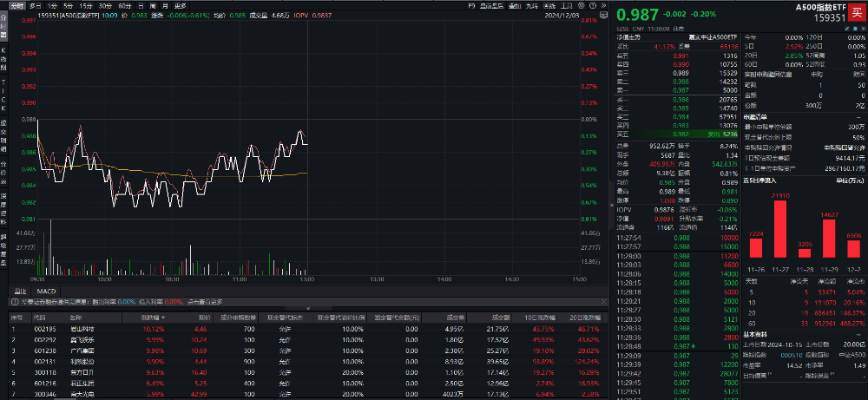
Task: Select the 岩山科技 row in constituents table
Action: point(82,329)
